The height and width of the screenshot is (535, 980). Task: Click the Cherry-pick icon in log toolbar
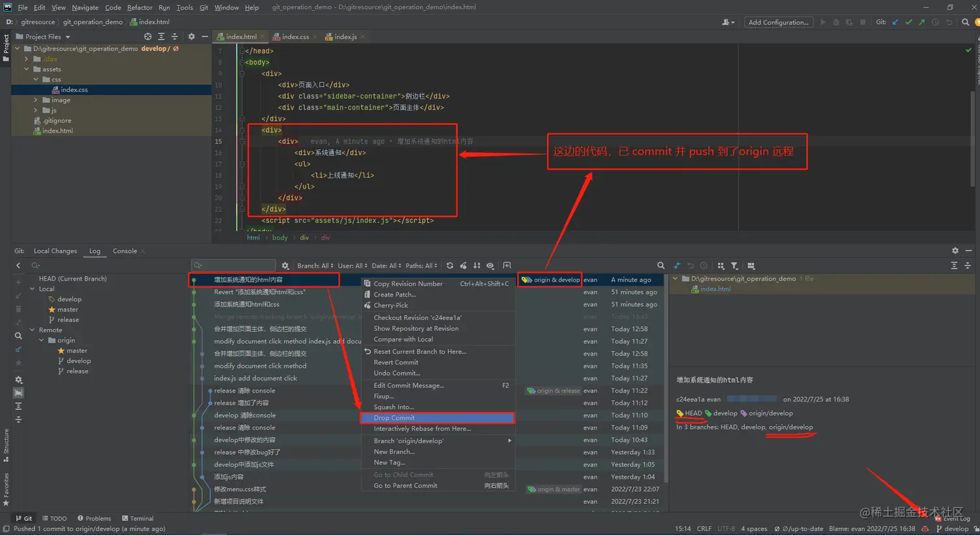[x=463, y=266]
